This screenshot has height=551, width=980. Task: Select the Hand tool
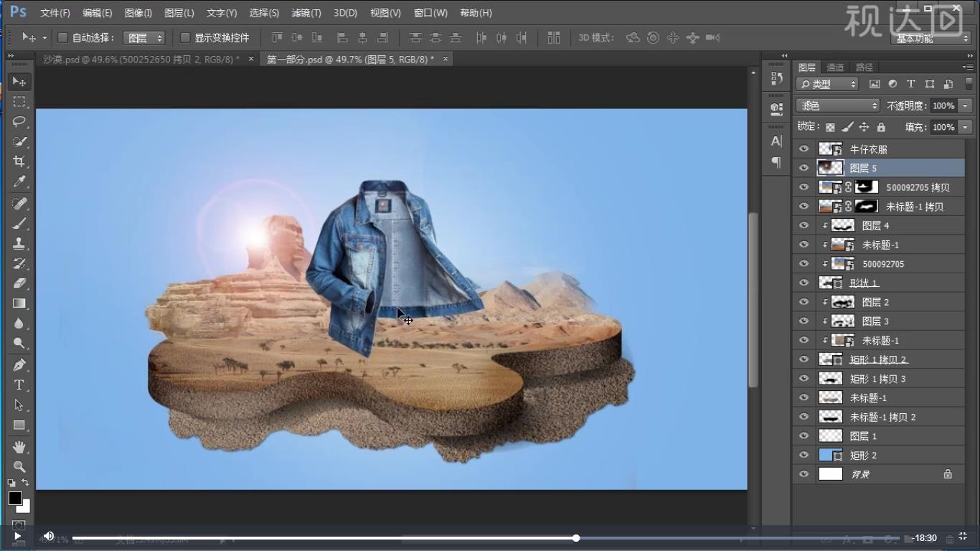pos(19,447)
